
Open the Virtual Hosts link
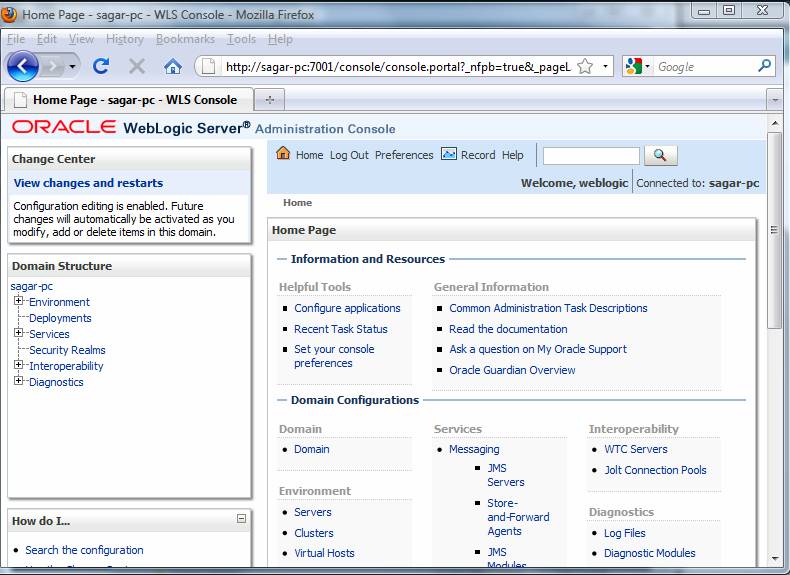324,553
